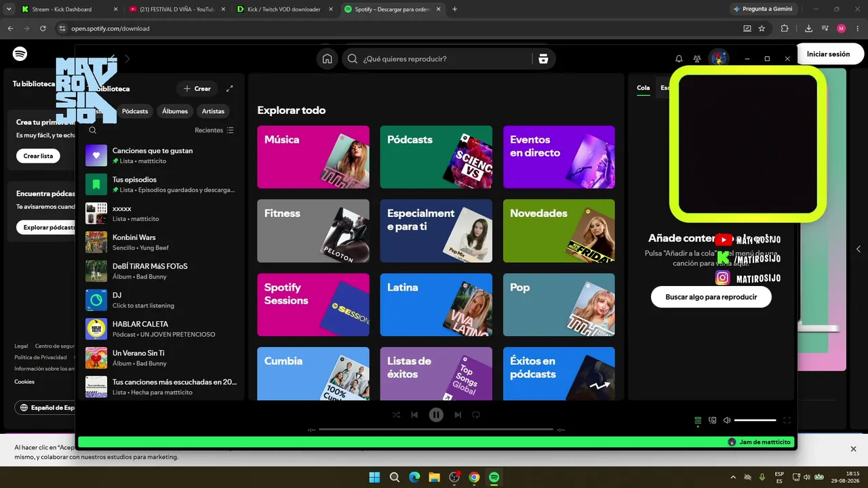Click the DJ blue cover thumbnail
Screen dimensions: 868x488
tap(96, 300)
